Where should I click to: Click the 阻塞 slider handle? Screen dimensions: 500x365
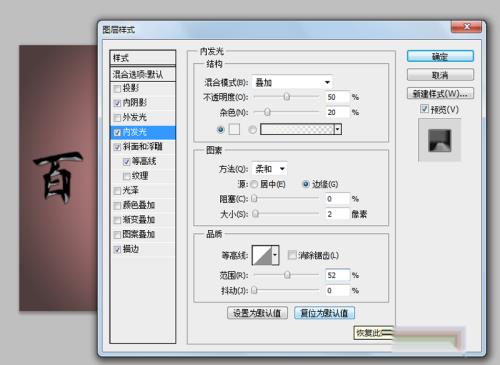click(254, 199)
